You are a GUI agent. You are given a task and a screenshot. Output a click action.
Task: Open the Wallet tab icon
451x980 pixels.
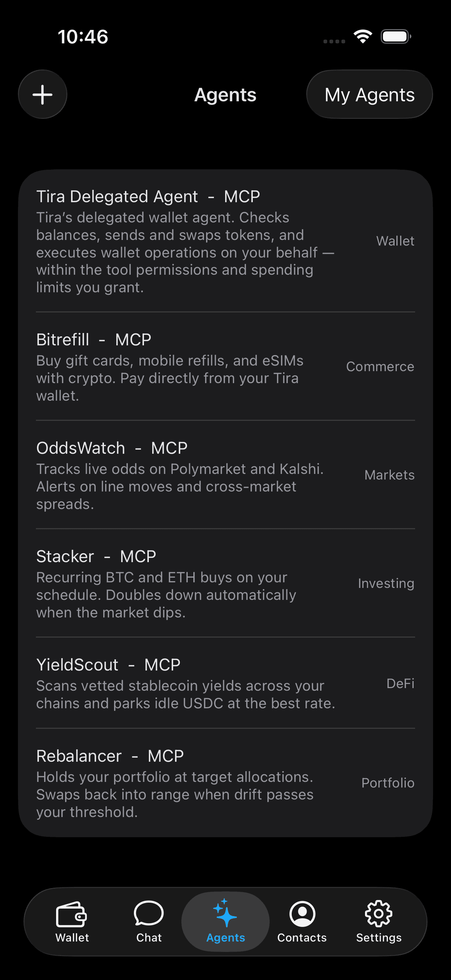coord(71,914)
